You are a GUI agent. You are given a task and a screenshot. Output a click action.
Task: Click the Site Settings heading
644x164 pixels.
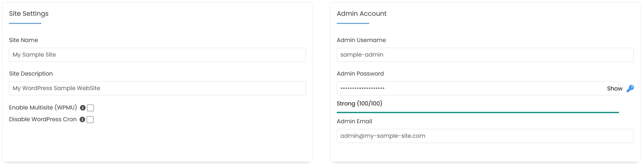coord(29,14)
